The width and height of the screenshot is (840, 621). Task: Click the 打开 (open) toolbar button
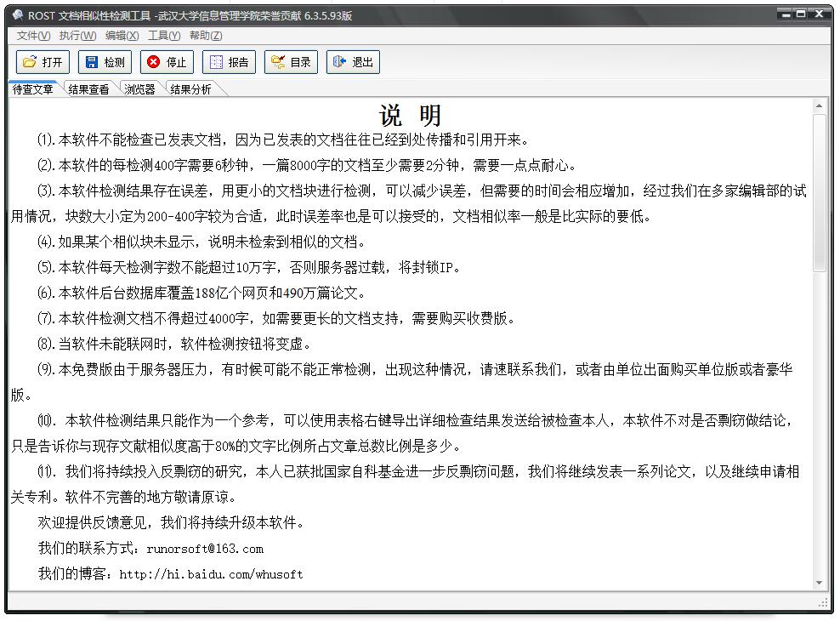coord(43,62)
